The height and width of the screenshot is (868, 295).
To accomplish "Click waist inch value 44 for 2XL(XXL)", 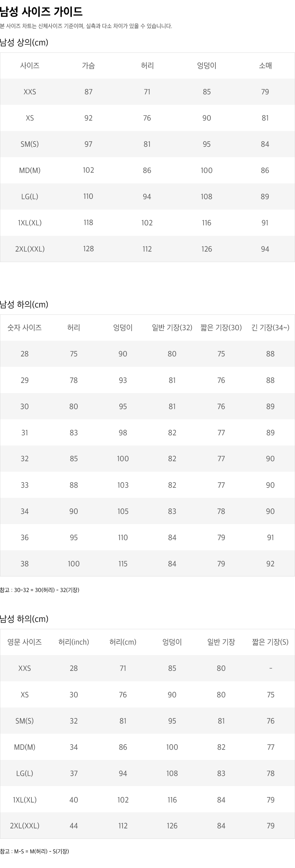I will 74,826.
